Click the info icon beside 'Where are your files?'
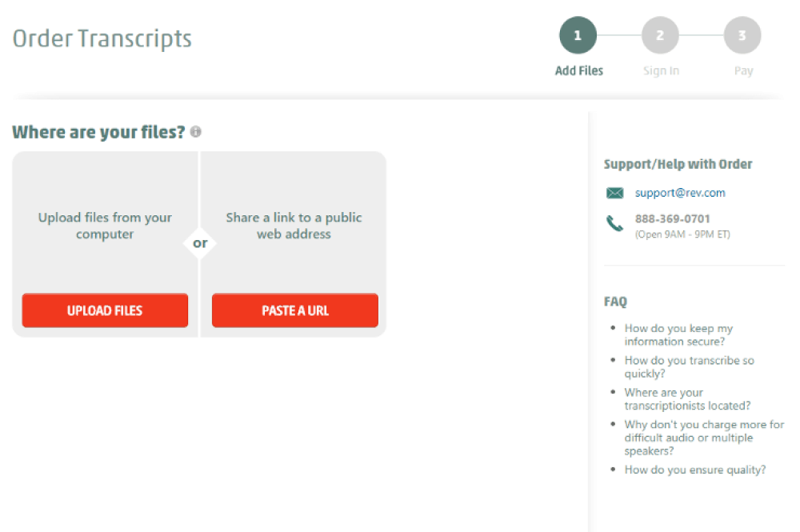The image size is (800, 532). pos(196,132)
